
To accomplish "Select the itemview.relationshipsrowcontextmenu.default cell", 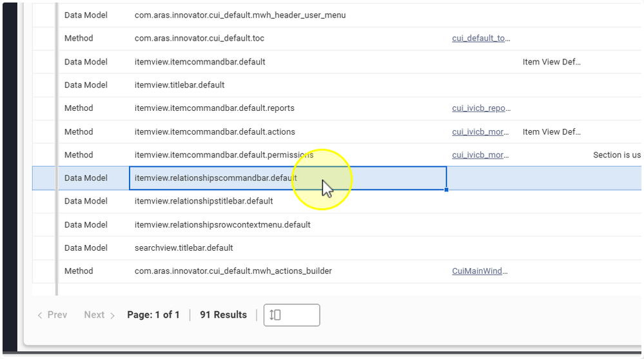I will [x=222, y=224].
